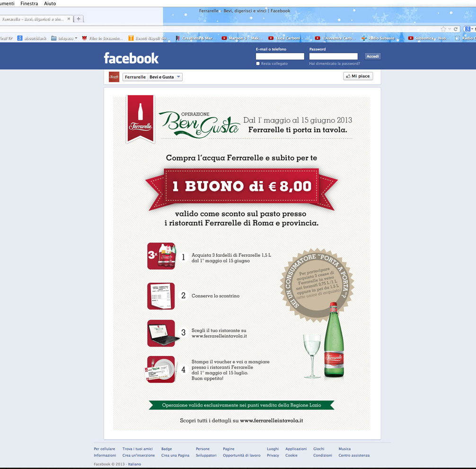The height and width of the screenshot is (469, 476).
Task: Click the Accedi login button
Action: coord(372,56)
